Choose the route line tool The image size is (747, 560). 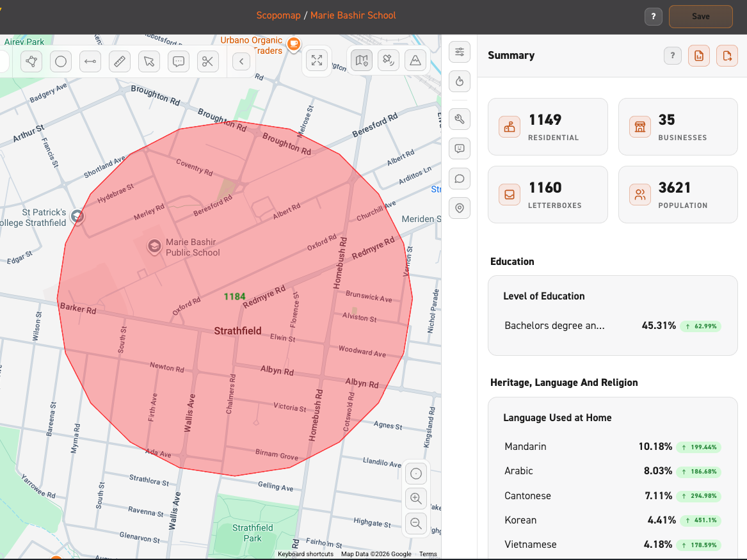(90, 61)
